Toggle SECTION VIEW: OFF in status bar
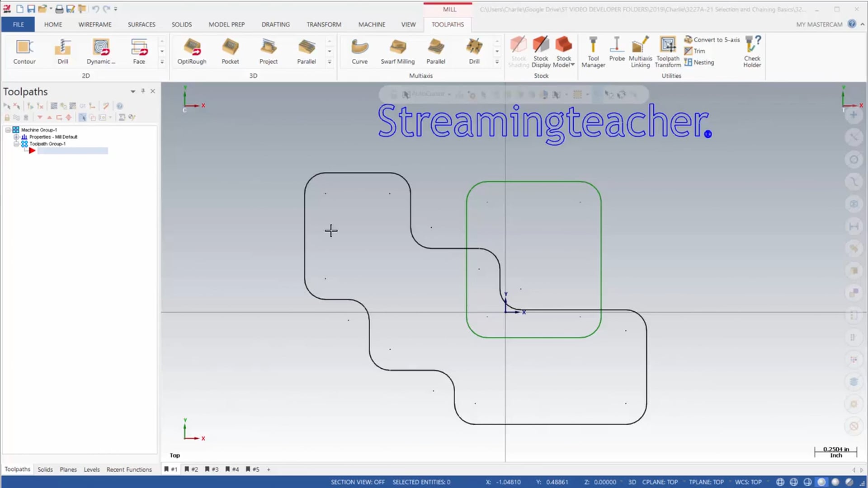The image size is (868, 488). pyautogui.click(x=358, y=482)
